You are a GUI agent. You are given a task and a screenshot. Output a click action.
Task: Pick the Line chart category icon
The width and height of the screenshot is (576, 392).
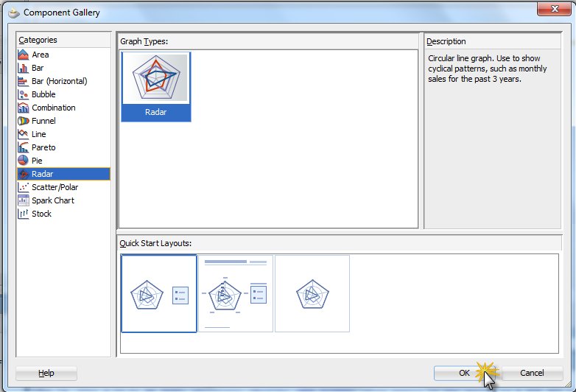[x=24, y=134]
